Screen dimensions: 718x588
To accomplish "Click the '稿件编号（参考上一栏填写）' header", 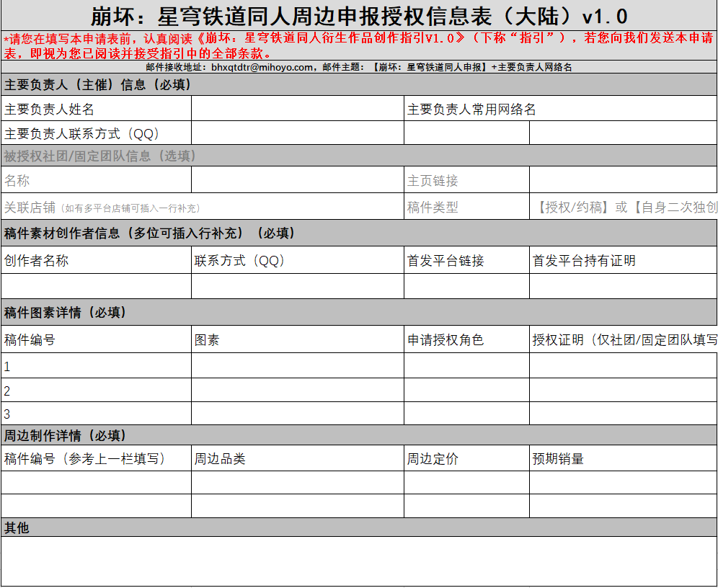I will [96, 458].
